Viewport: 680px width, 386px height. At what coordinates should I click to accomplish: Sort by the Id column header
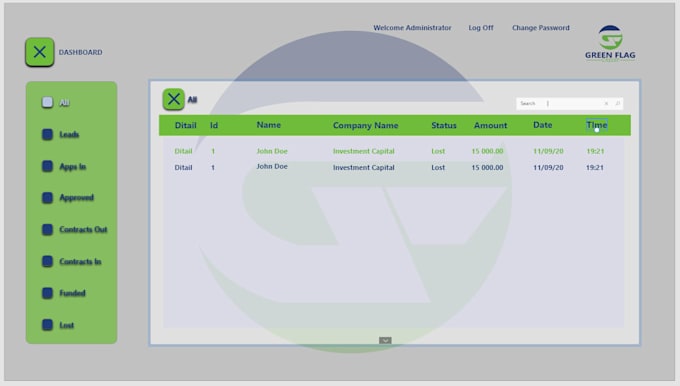click(x=214, y=125)
